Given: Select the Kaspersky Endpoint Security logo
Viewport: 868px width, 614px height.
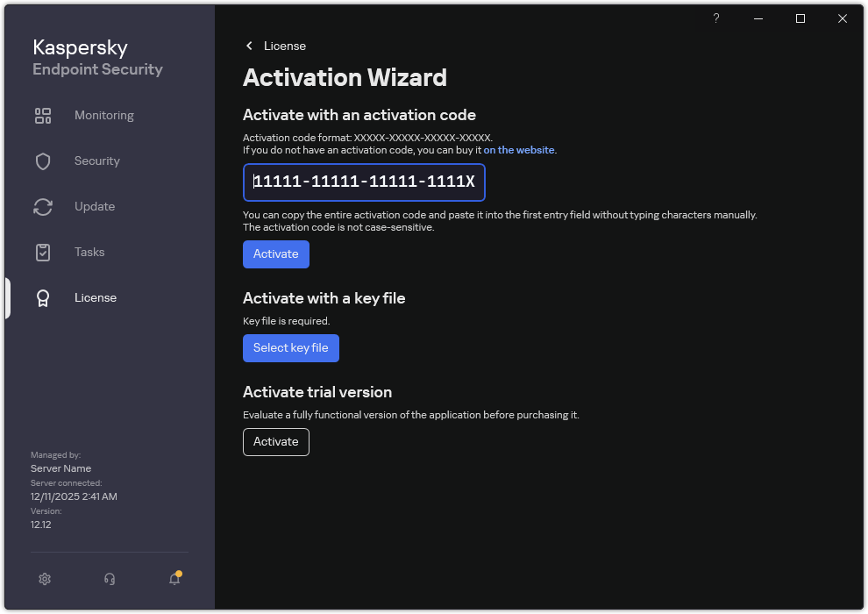Looking at the screenshot, I should [96, 57].
